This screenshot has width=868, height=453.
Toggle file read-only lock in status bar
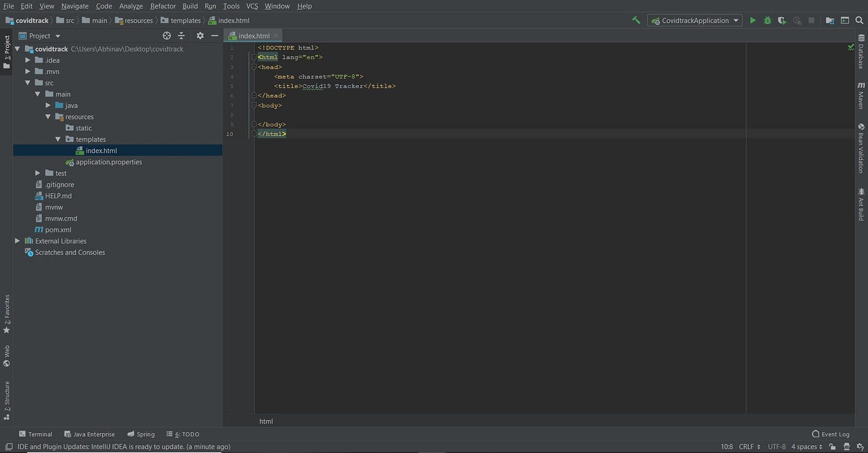[831, 446]
